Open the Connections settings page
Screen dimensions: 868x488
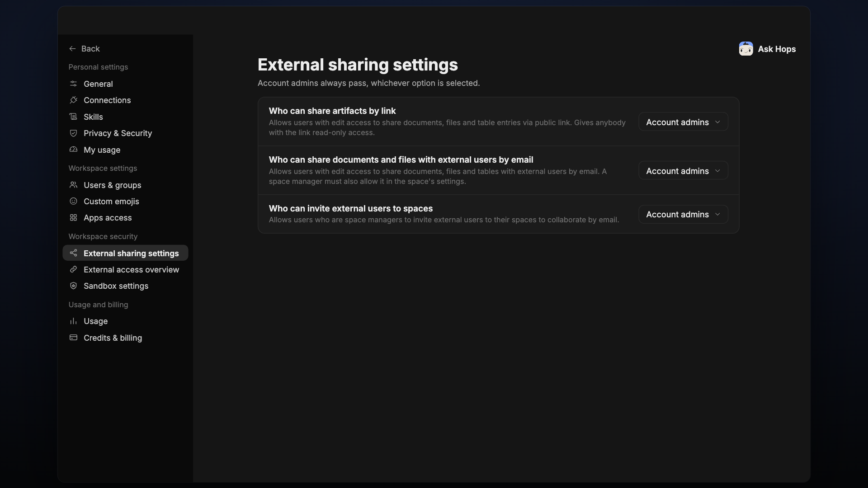point(107,100)
